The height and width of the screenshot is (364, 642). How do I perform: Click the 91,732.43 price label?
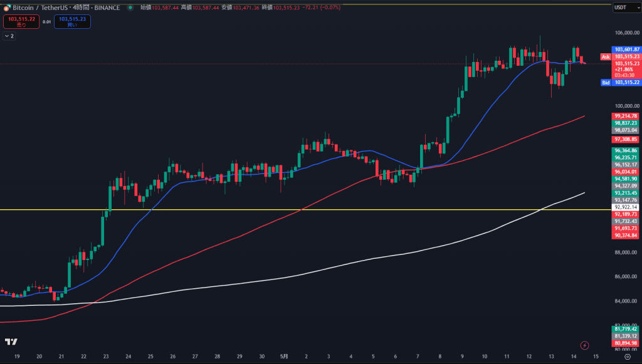[626, 221]
